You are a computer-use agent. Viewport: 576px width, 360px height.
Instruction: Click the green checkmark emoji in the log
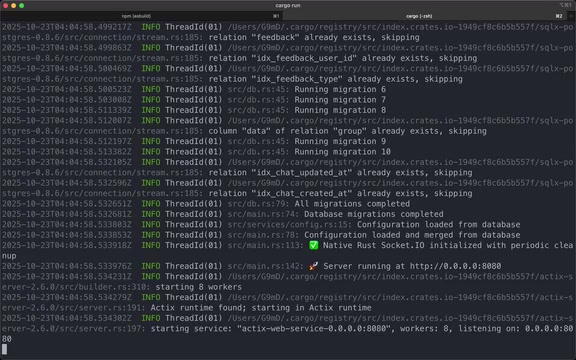(x=313, y=245)
